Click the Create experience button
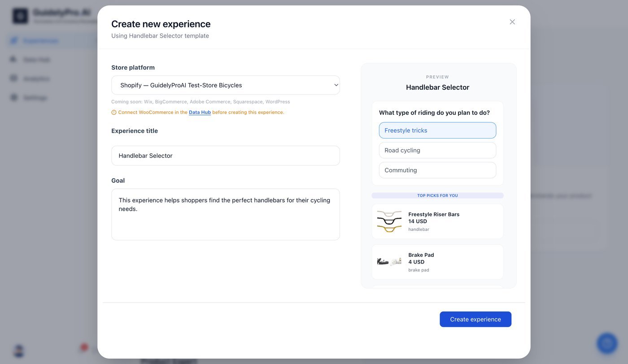The width and height of the screenshot is (628, 364). click(475, 319)
